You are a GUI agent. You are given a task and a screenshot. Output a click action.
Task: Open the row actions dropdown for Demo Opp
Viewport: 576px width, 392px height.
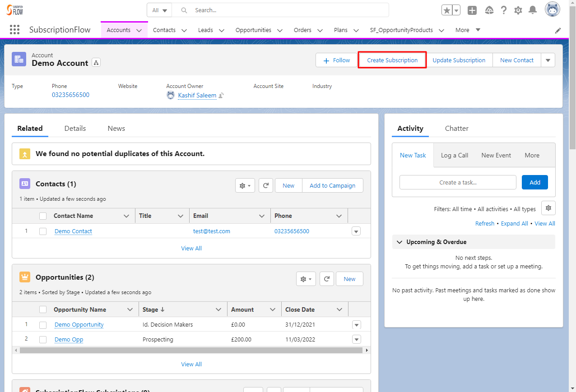pyautogui.click(x=356, y=339)
